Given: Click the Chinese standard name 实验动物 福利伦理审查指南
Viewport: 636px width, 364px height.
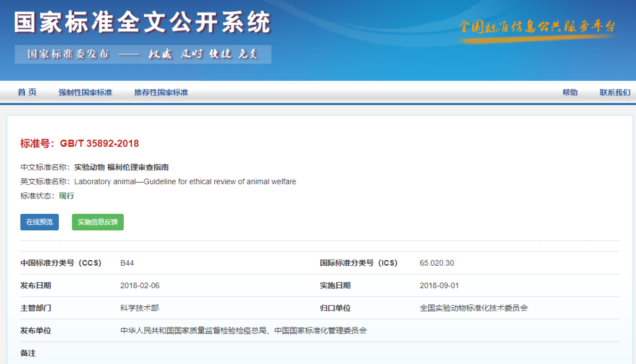Looking at the screenshot, I should 121,167.
